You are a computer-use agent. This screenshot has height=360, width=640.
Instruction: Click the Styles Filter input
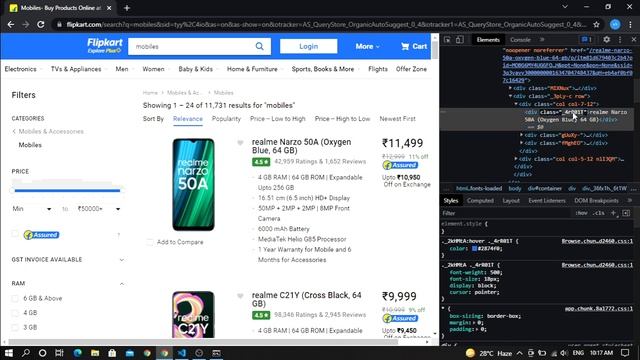(506, 213)
